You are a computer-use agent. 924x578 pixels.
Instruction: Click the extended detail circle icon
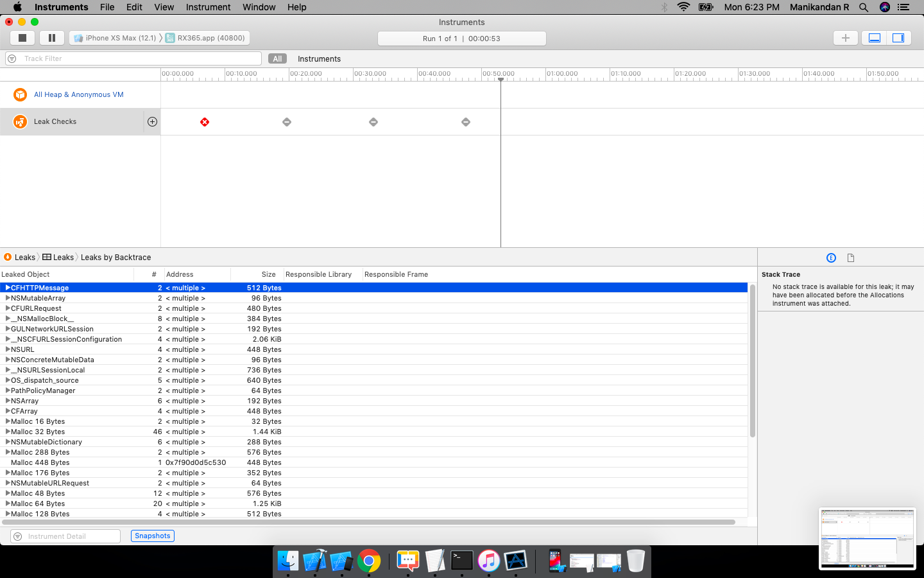point(831,257)
